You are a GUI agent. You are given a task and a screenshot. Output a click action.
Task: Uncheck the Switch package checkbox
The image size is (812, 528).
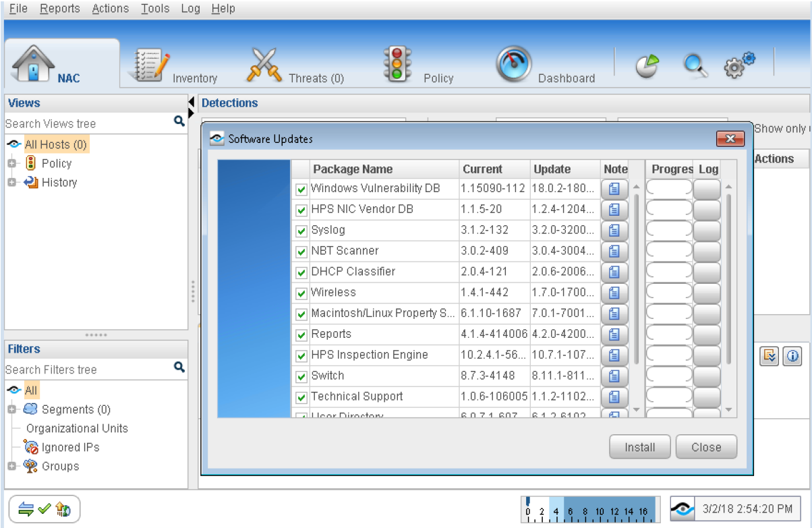click(301, 378)
